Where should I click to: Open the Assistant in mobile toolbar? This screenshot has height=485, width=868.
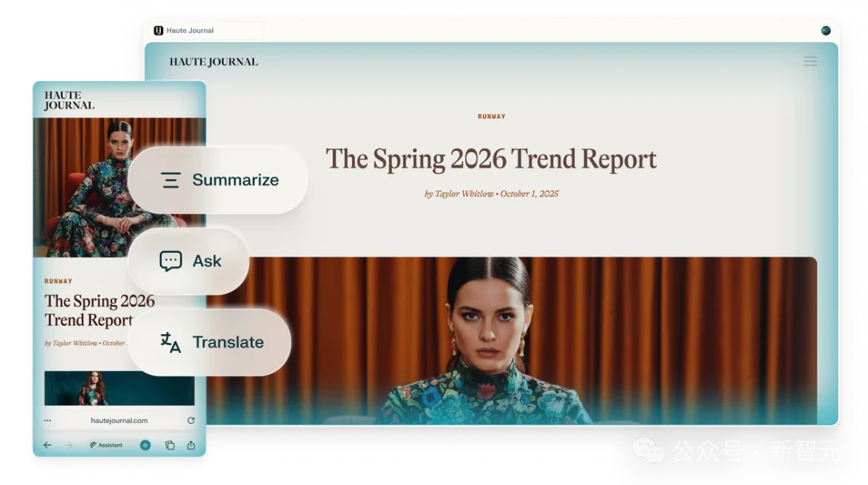pyautogui.click(x=106, y=445)
